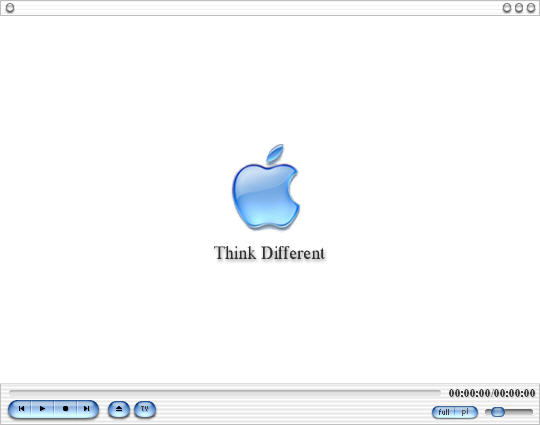Skip to the next track
The width and height of the screenshot is (540, 425).
[87, 409]
